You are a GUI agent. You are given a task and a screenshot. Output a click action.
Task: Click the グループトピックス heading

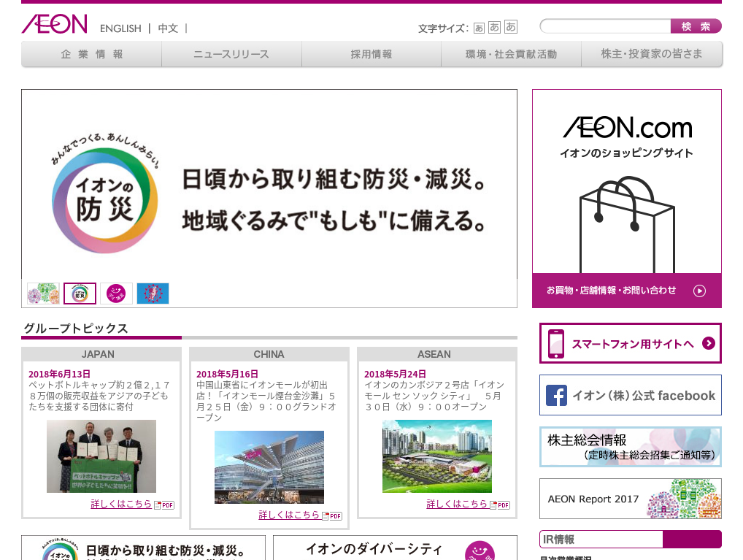[x=76, y=328]
